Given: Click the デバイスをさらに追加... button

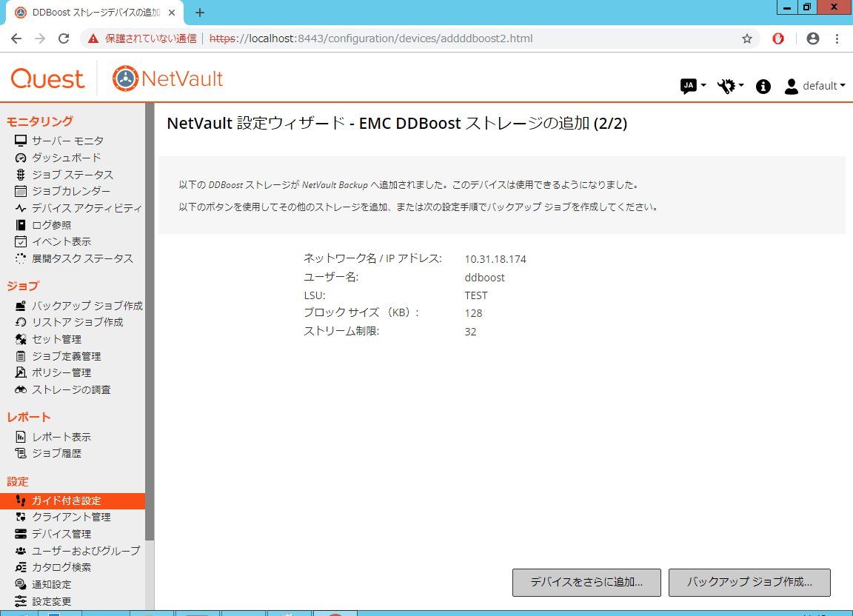Looking at the screenshot, I should click(586, 582).
